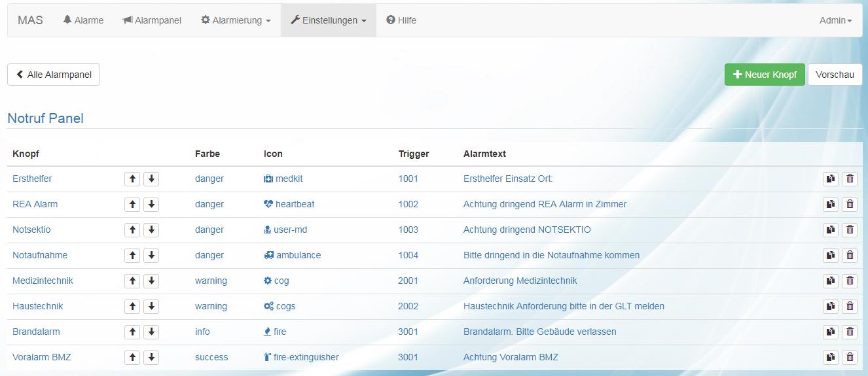Delete the Brandalarm entry
The height and width of the screenshot is (376, 868).
click(850, 332)
